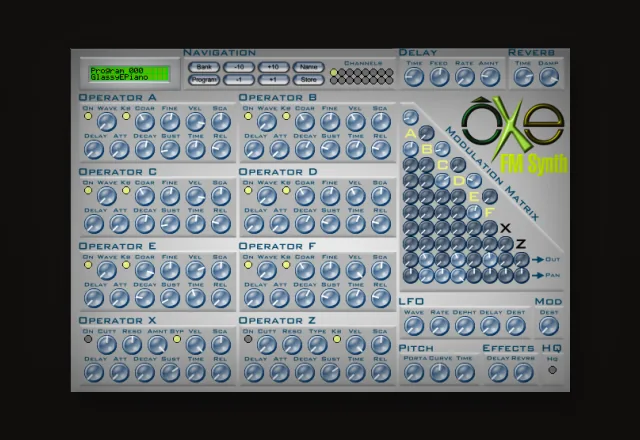This screenshot has width=640, height=440.
Task: Click Operator B Wave knob
Action: [x=267, y=122]
